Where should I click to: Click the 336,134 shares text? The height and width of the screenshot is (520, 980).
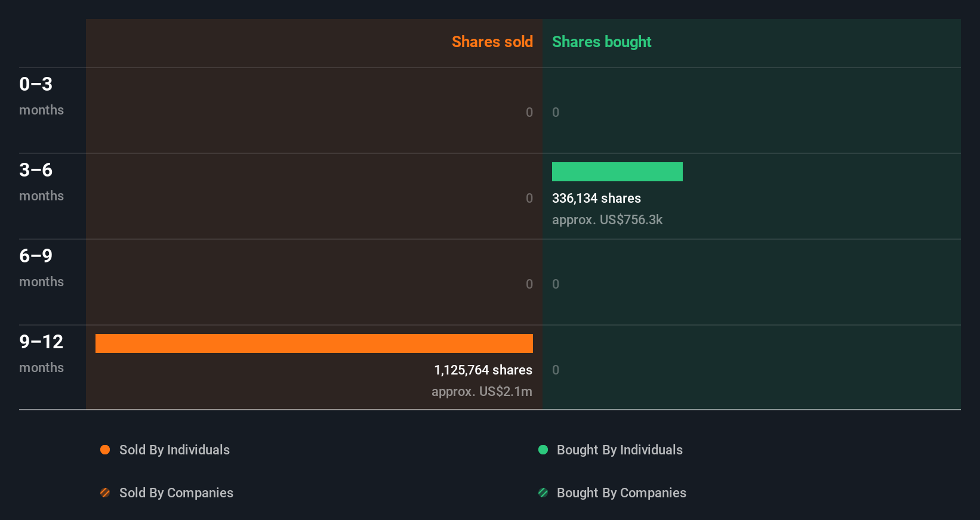coord(596,198)
